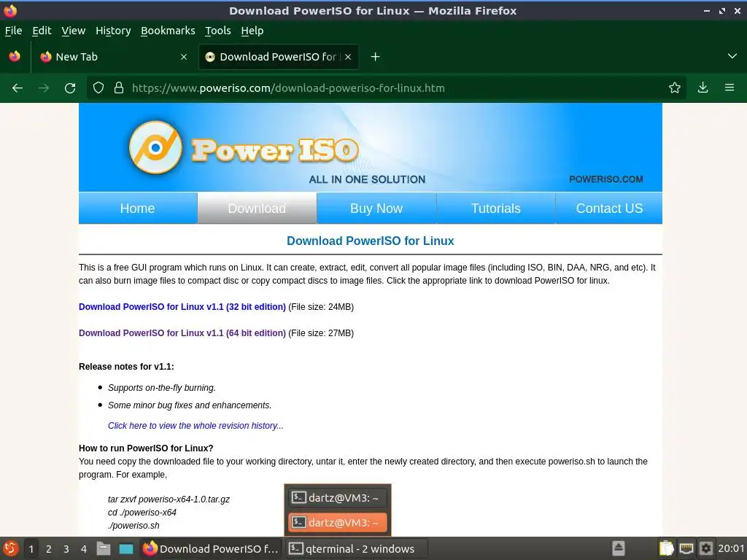Open file manager from taskbar

click(x=104, y=548)
